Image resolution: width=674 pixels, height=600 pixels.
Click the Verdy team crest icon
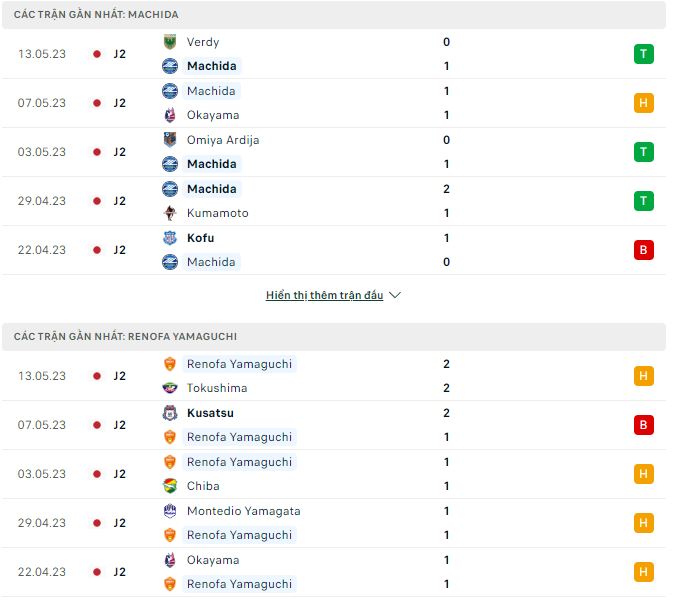170,42
